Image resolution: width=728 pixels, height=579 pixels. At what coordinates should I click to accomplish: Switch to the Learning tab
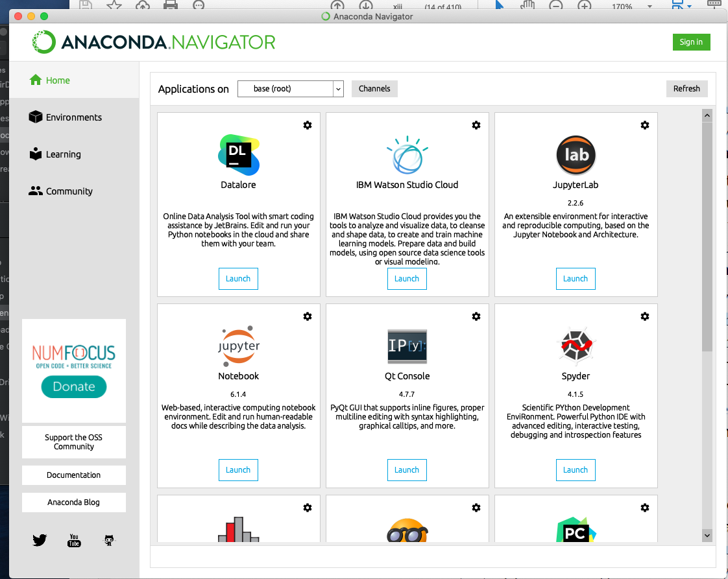coord(63,154)
